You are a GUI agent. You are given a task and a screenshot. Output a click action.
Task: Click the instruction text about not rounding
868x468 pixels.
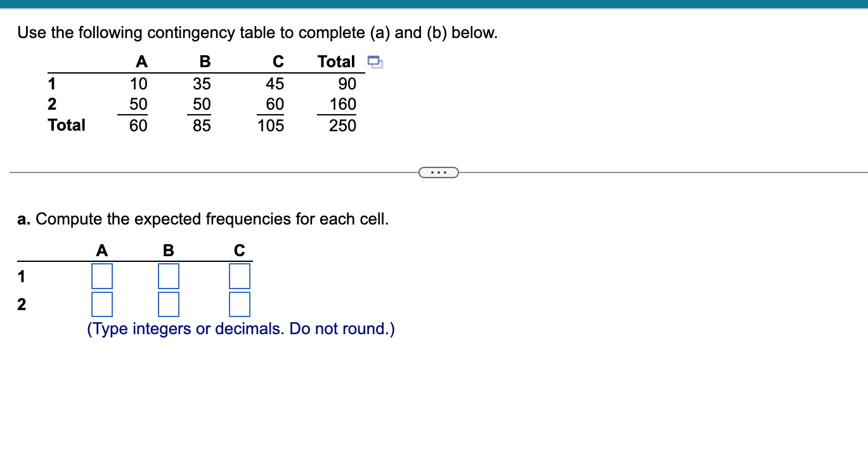click(x=240, y=328)
